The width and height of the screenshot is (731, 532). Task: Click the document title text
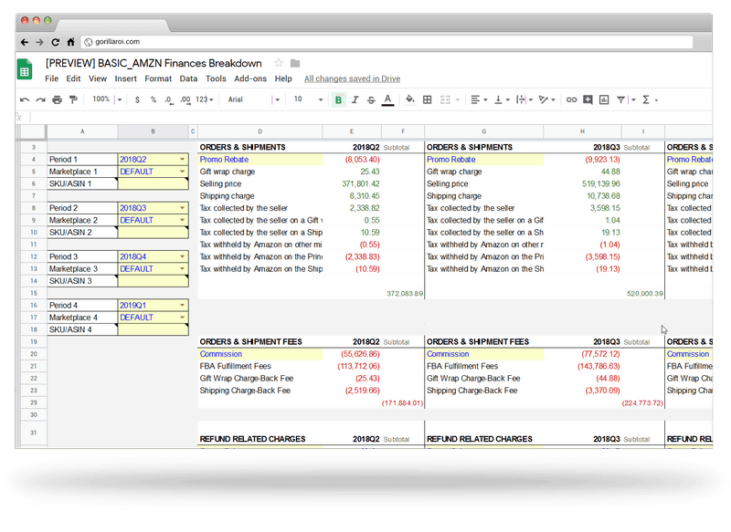coord(153,63)
